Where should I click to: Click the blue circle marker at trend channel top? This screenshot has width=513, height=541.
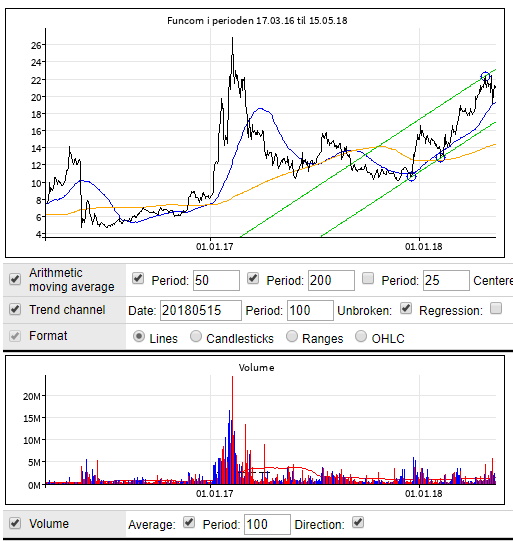485,76
